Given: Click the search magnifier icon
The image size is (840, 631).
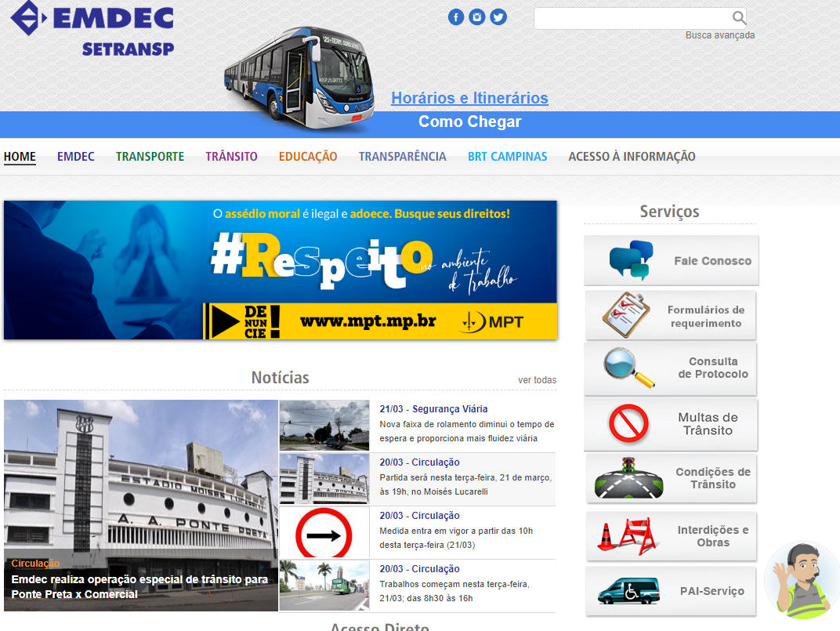Looking at the screenshot, I should pyautogui.click(x=739, y=16).
